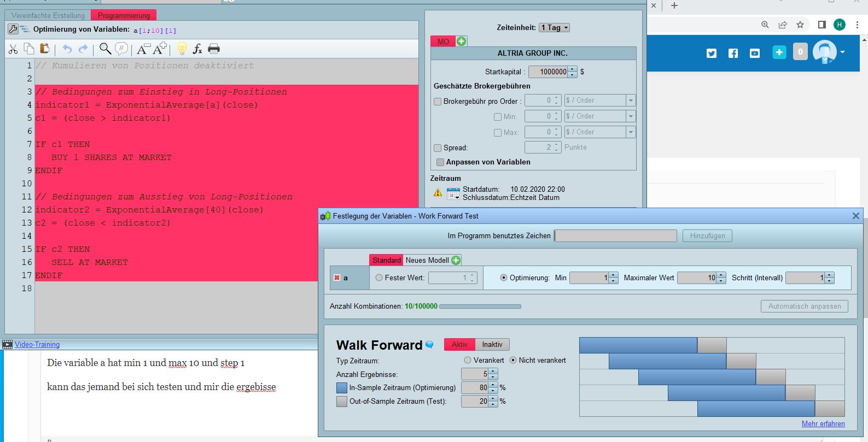Toggle the Spread checkbox
Image resolution: width=868 pixels, height=442 pixels.
tap(438, 148)
